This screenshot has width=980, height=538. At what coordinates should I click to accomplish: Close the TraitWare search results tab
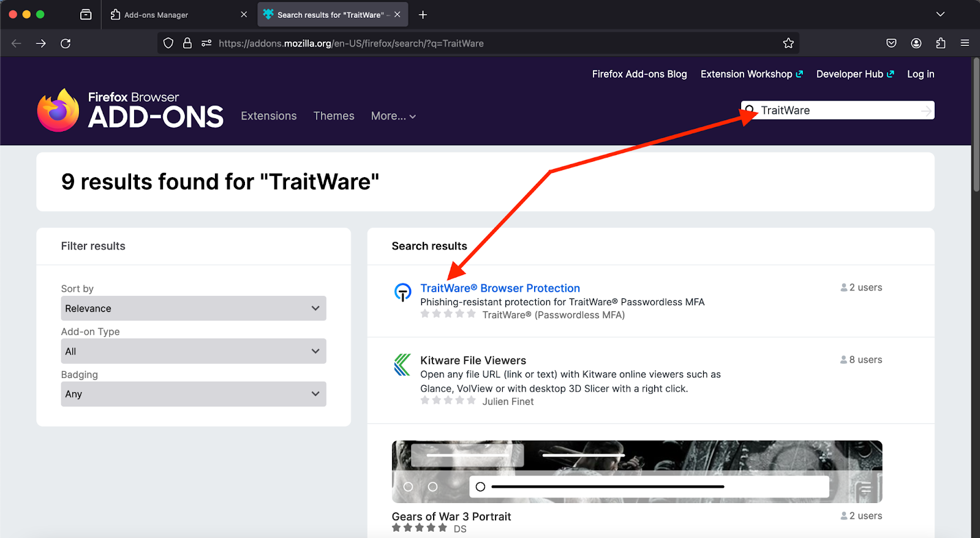click(x=398, y=15)
